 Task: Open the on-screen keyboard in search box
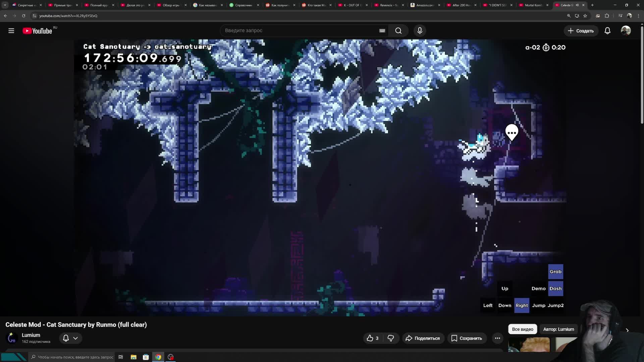click(x=382, y=31)
